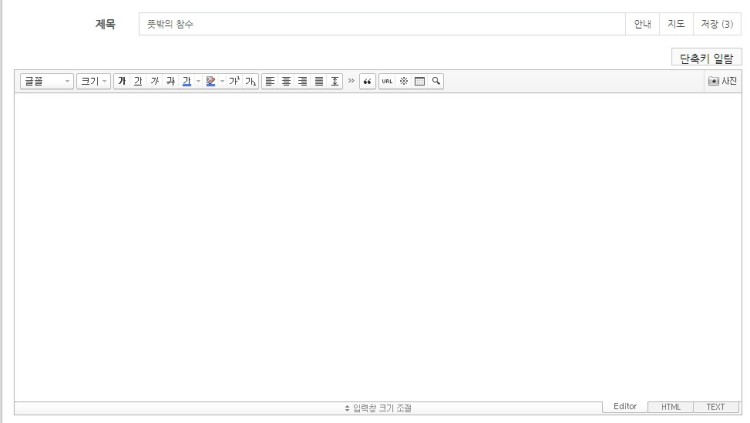Toggle italic text formatting
Viewport: 750px width, 423px height.
point(154,80)
